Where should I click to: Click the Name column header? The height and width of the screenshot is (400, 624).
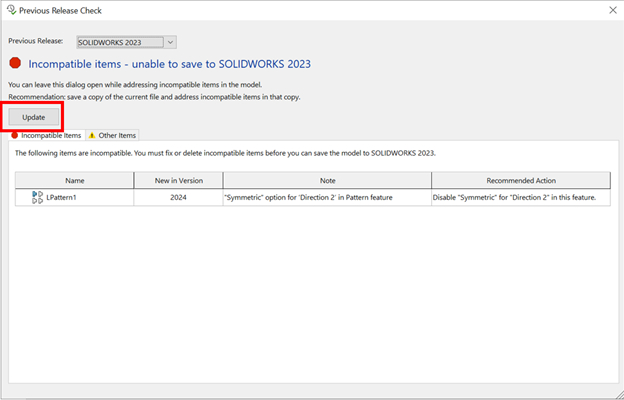coord(75,181)
